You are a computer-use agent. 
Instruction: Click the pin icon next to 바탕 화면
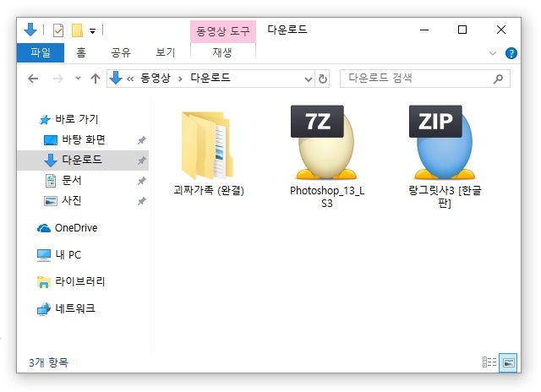tap(141, 140)
